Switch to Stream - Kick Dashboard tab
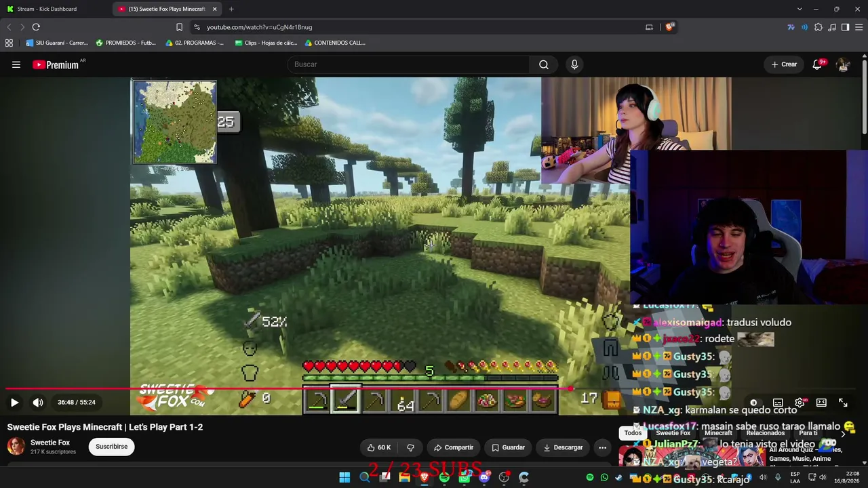The height and width of the screenshot is (488, 868). (56, 9)
